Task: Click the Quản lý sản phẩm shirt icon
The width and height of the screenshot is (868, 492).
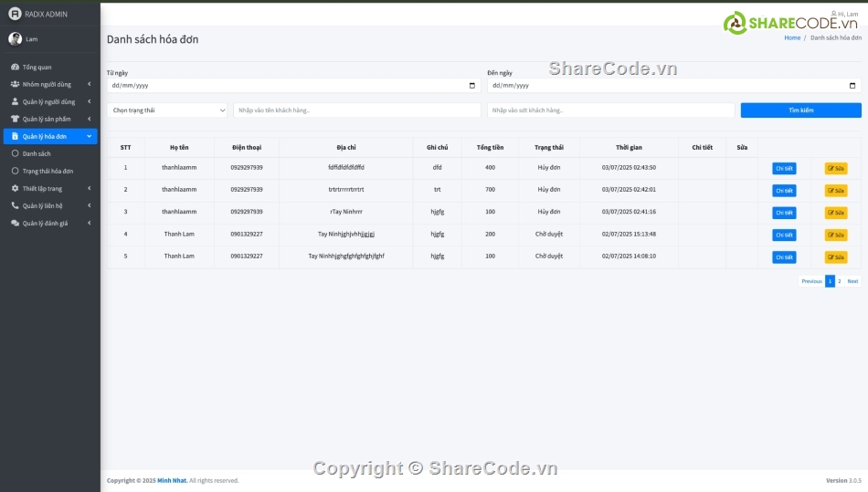Action: (15, 119)
